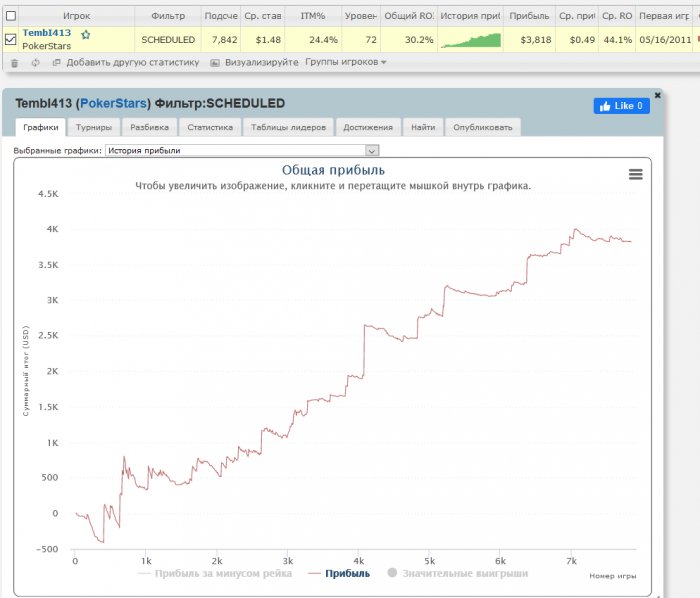Click the image icon beside Визуализируйте
The width and height of the screenshot is (700, 598).
point(215,63)
